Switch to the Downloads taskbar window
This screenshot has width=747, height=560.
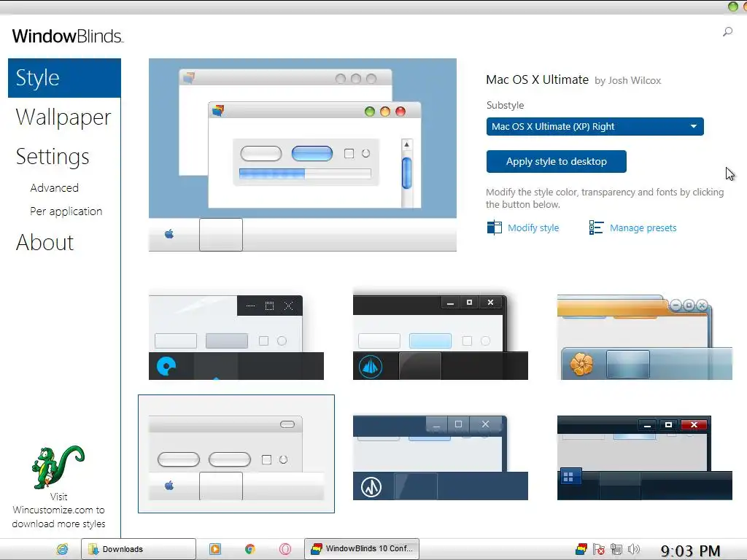(x=138, y=549)
